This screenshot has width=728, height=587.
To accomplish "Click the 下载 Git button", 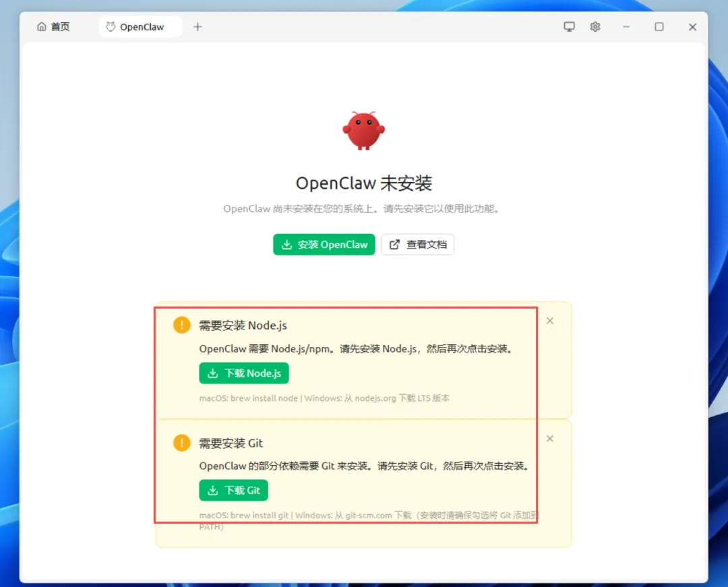I will coord(233,491).
